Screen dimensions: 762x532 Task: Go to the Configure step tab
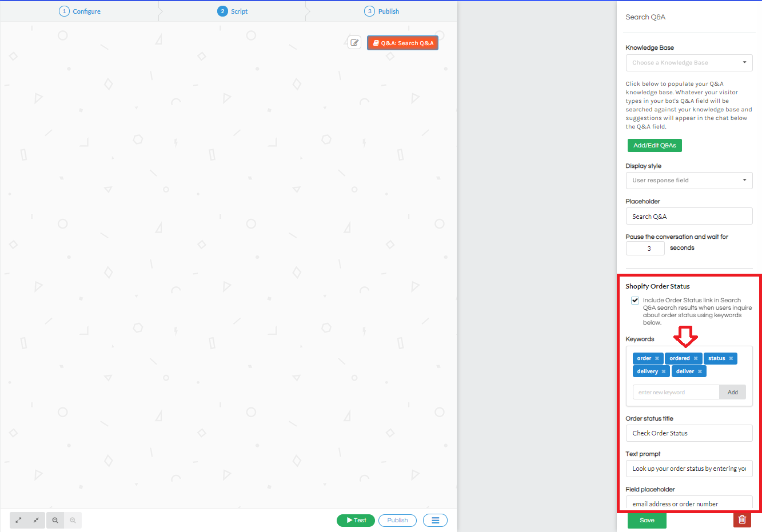80,11
